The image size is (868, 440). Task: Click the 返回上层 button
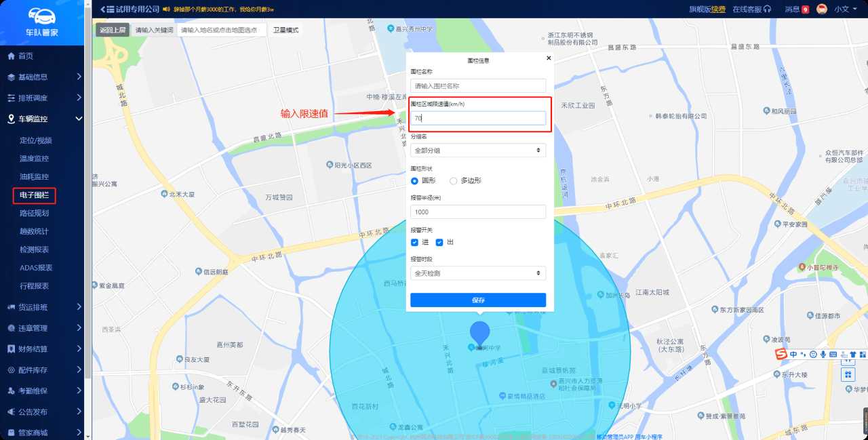point(112,31)
